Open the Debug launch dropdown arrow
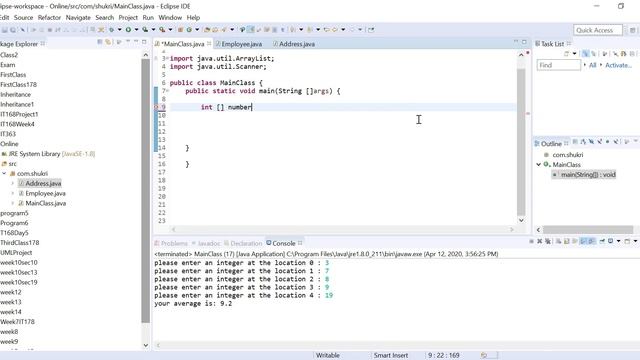640x360 pixels. 120,29
